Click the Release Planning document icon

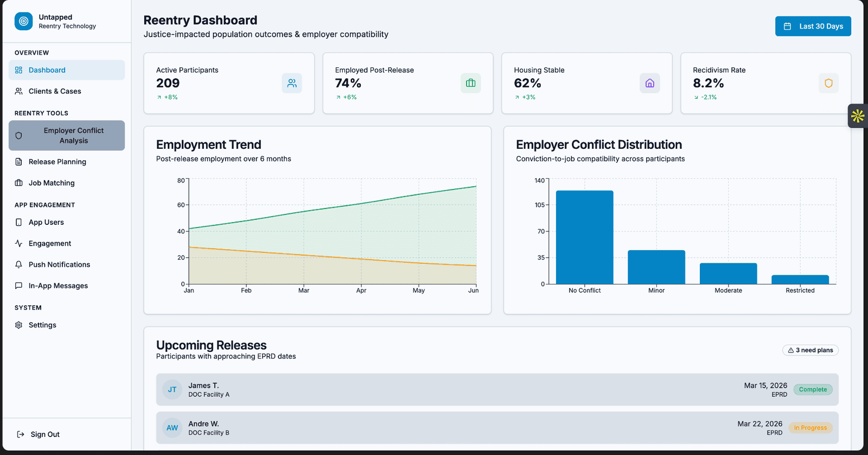(18, 162)
